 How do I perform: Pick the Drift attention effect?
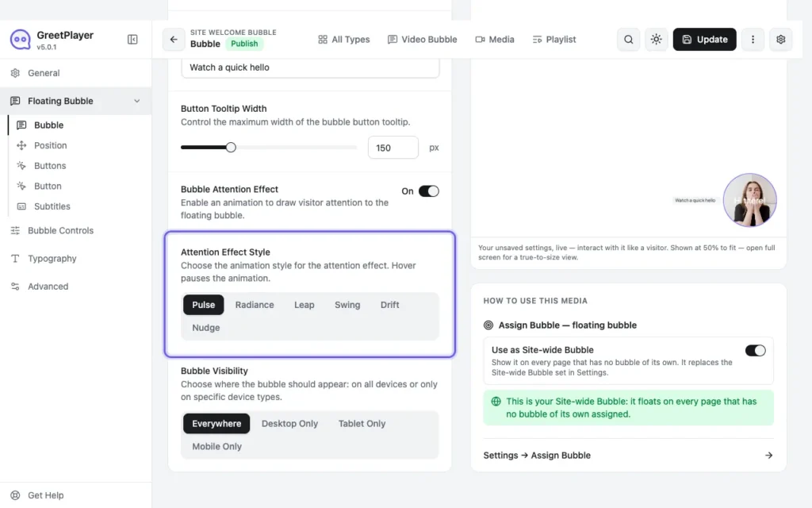tap(389, 305)
